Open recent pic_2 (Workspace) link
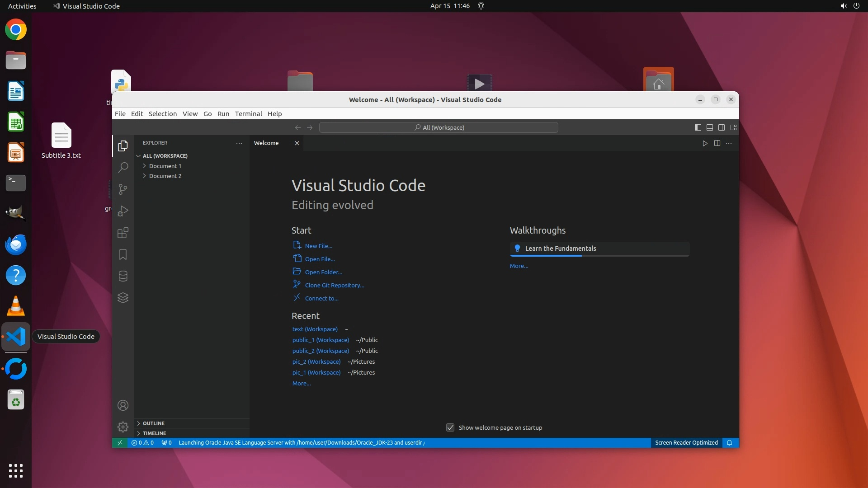The width and height of the screenshot is (868, 488). 316,361
